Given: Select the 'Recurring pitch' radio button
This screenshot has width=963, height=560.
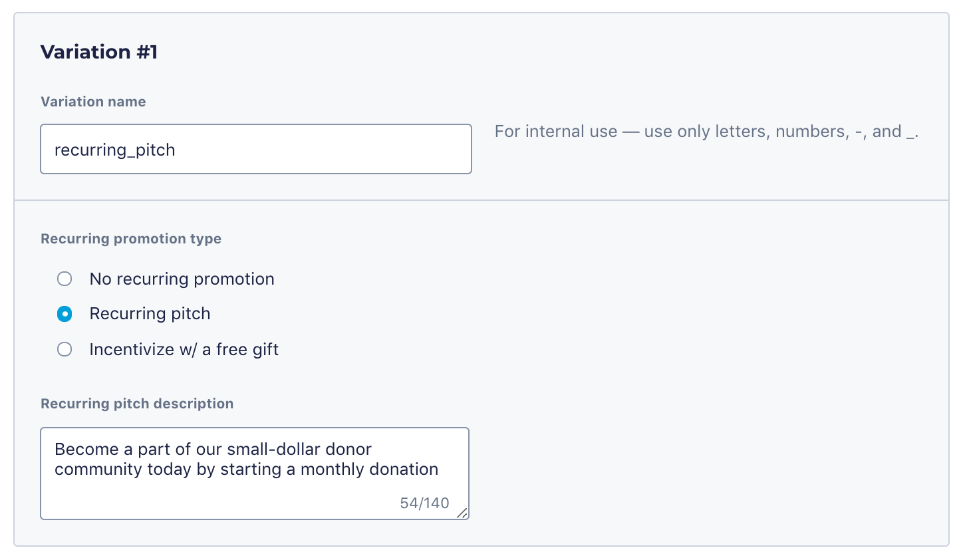Looking at the screenshot, I should [x=65, y=314].
